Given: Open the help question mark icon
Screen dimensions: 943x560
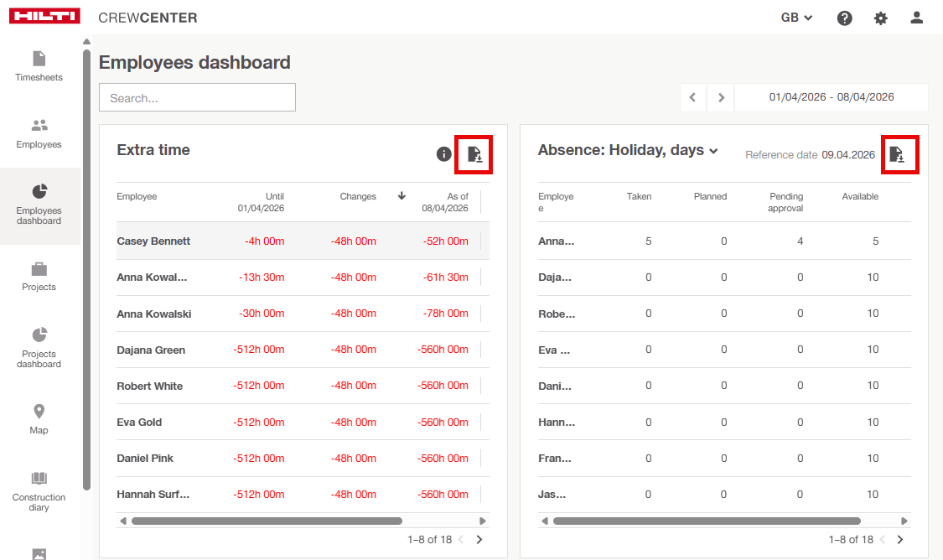Looking at the screenshot, I should point(844,18).
